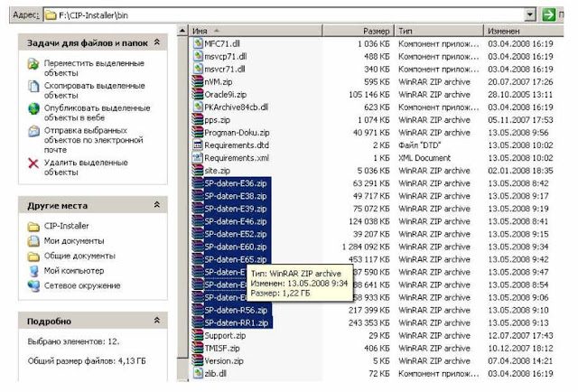Click the SP-daten-R56.zip archive icon
The image size is (578, 392).
pos(198,310)
